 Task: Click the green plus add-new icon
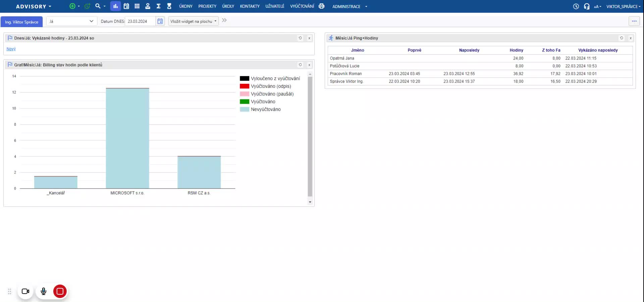[x=72, y=6]
